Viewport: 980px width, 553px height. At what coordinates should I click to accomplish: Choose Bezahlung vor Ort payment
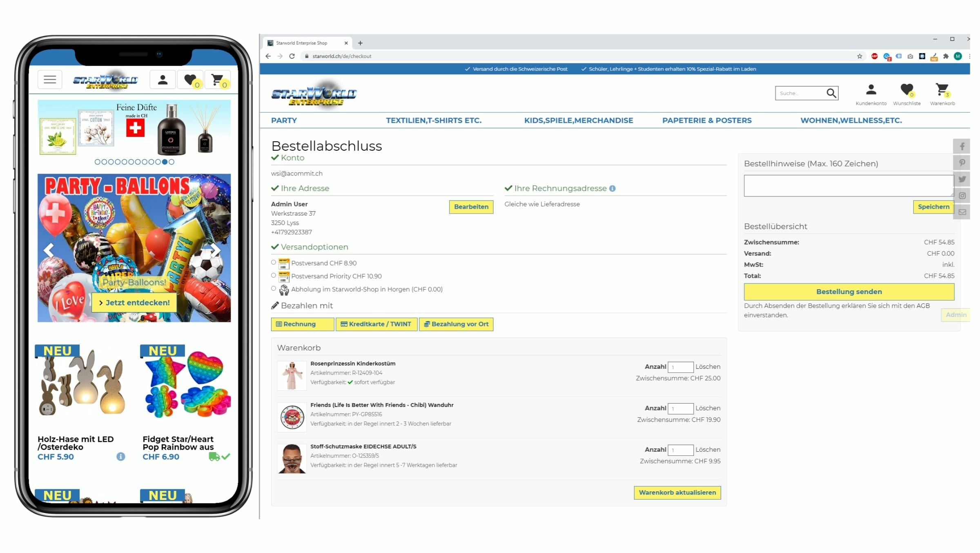[x=456, y=324]
